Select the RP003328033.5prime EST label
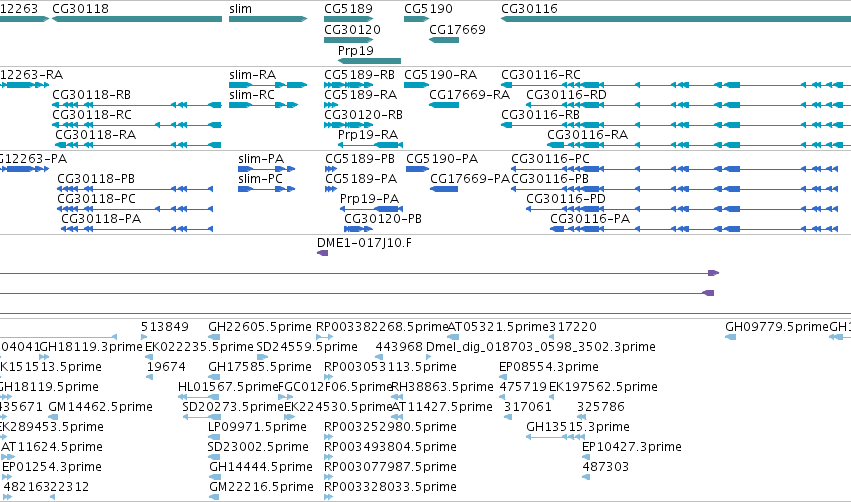 (390, 487)
